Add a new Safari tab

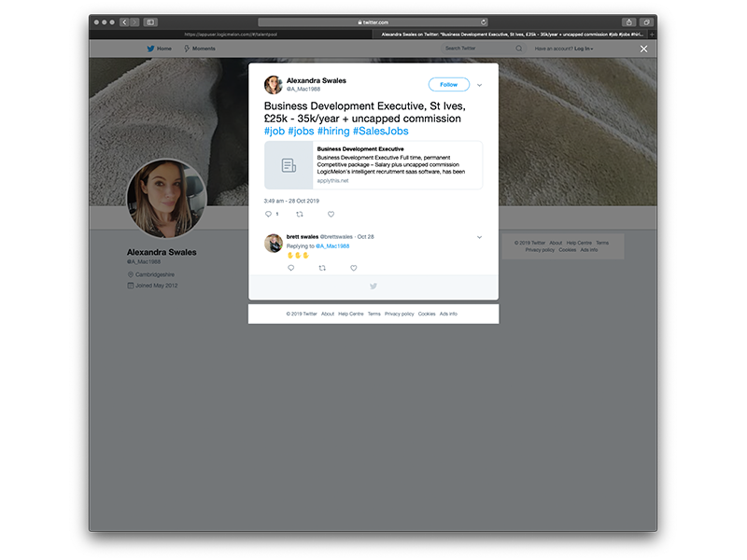[652, 35]
